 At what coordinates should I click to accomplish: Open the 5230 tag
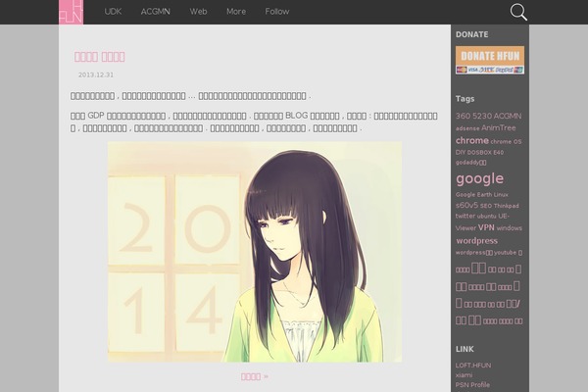[482, 116]
